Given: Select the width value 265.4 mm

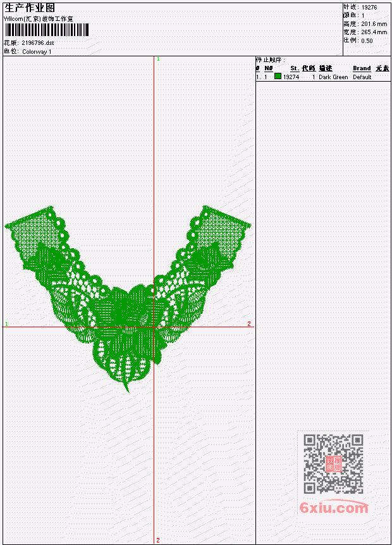Looking at the screenshot, I should tap(374, 32).
